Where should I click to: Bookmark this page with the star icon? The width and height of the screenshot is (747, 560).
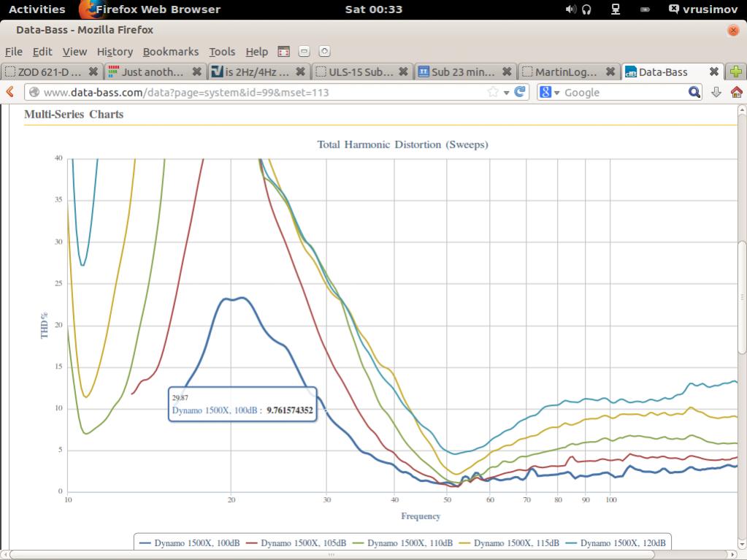click(493, 92)
